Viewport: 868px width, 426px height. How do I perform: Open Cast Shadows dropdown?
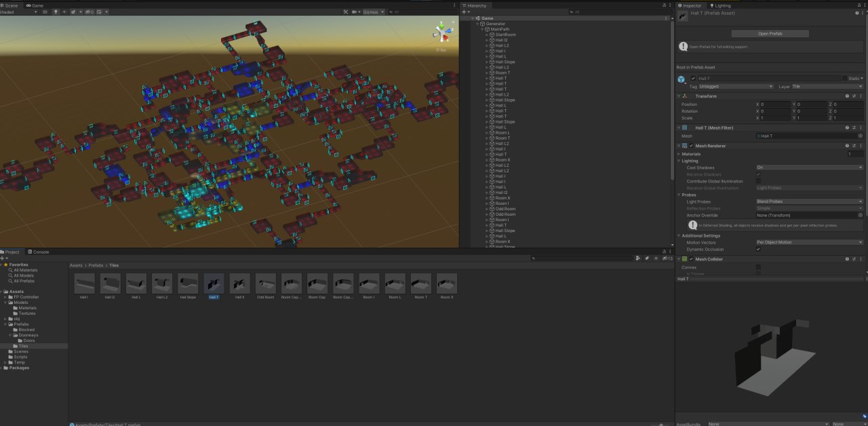(810, 168)
